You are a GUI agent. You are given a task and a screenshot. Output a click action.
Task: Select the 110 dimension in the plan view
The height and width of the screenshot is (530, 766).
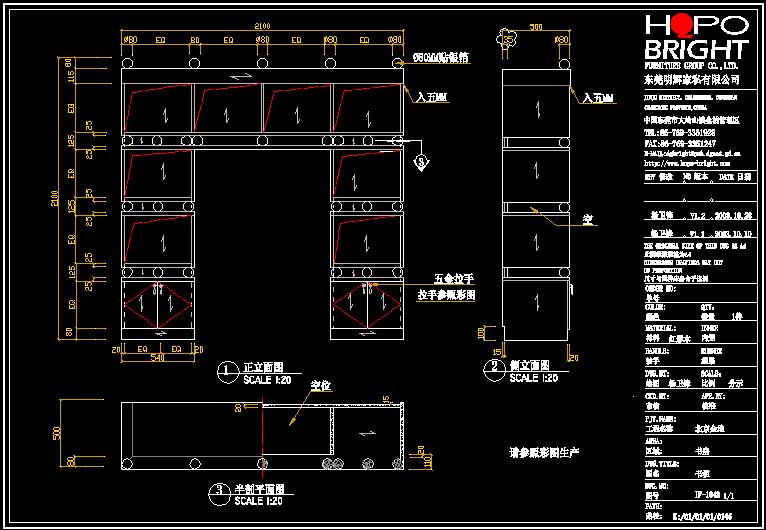[428, 463]
